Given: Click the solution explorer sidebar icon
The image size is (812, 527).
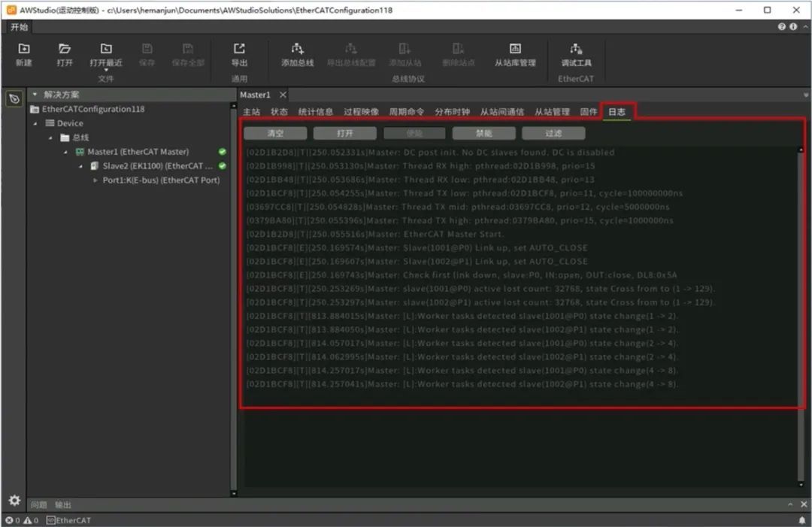Looking at the screenshot, I should pyautogui.click(x=14, y=98).
